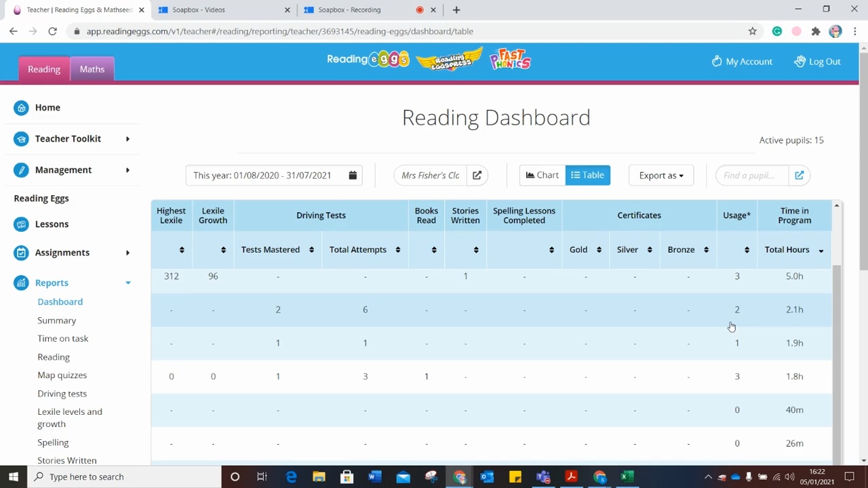Click the Teacher Toolkit sidebar icon
Screen dimensions: 868x488
22,139
